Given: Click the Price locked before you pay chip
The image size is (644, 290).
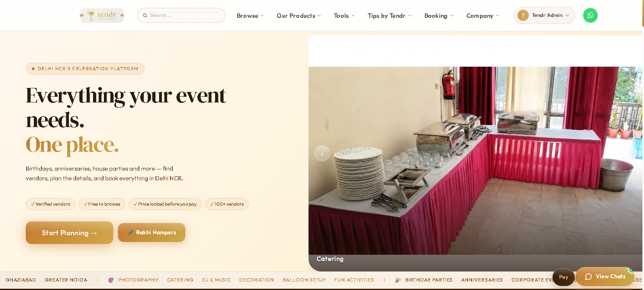Looking at the screenshot, I should [165, 204].
